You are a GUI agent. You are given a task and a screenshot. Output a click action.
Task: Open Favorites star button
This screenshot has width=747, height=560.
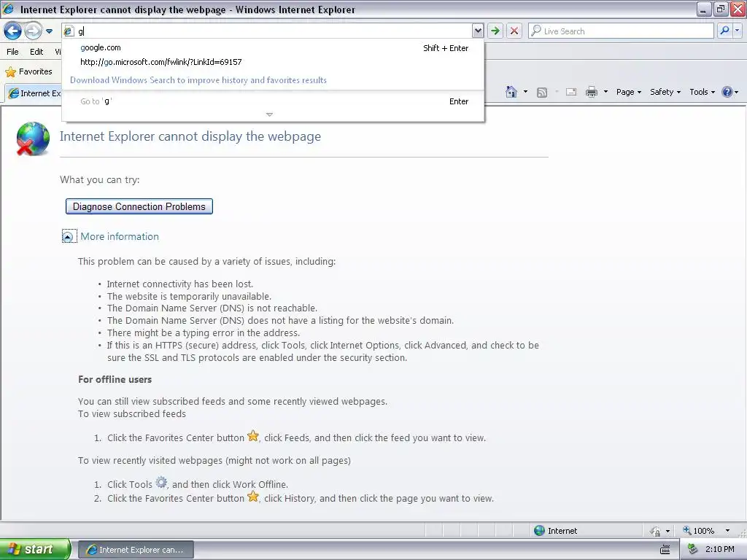(28, 72)
